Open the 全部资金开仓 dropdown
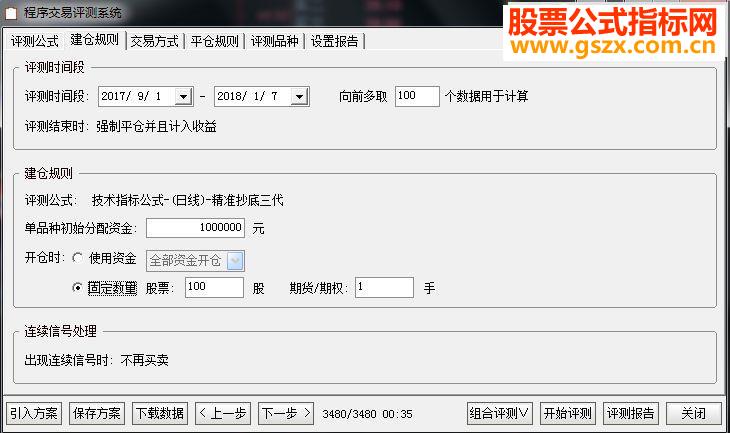 coord(196,261)
